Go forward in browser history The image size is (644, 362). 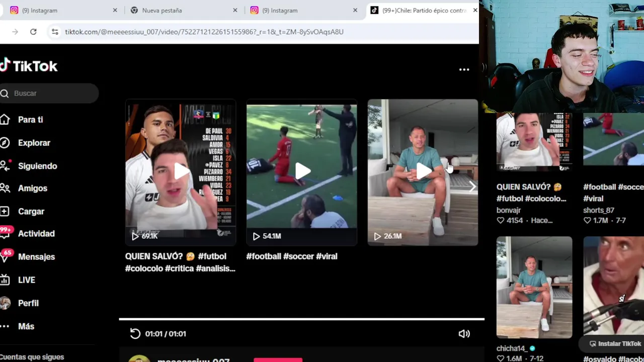point(15,32)
